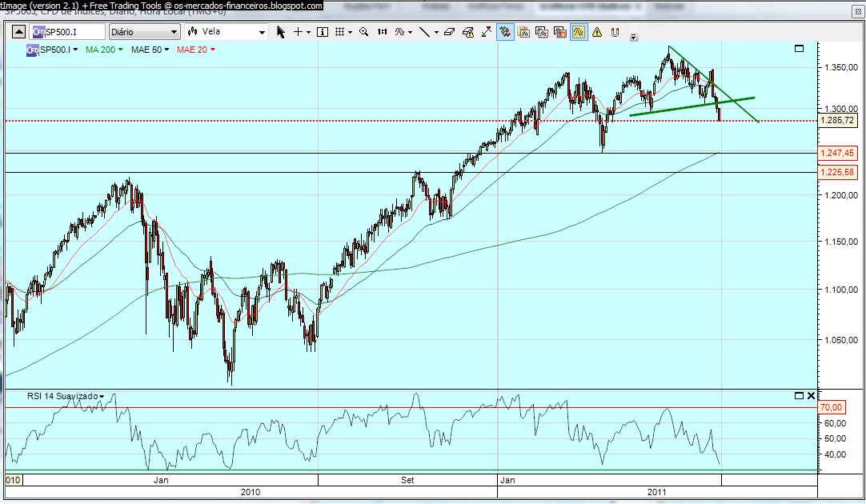The width and height of the screenshot is (866, 504).
Task: Activate the crosshair cursor tool
Action: click(x=298, y=32)
